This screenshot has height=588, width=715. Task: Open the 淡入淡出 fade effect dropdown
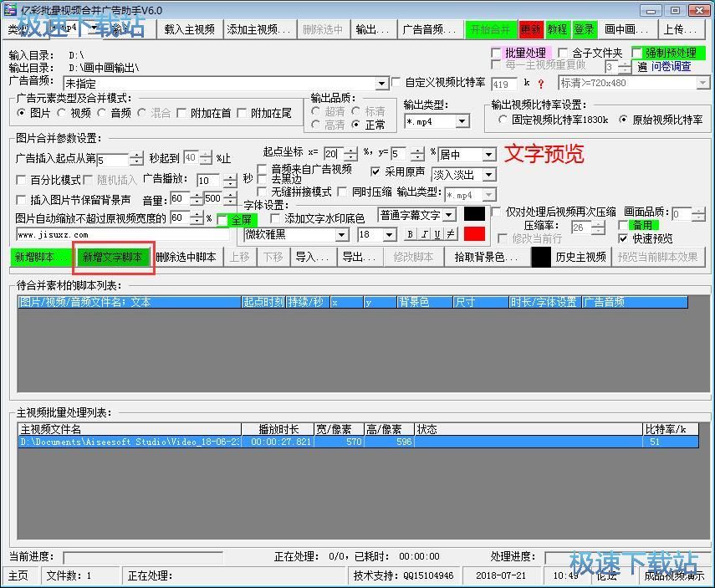(x=488, y=175)
